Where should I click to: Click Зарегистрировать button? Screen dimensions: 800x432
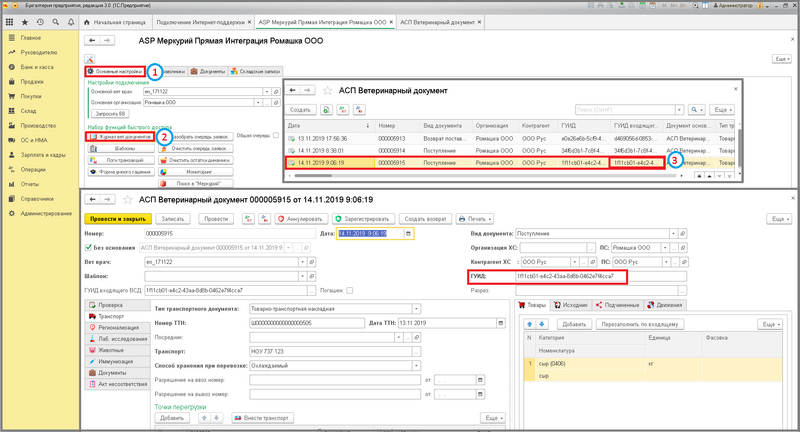[x=362, y=219]
